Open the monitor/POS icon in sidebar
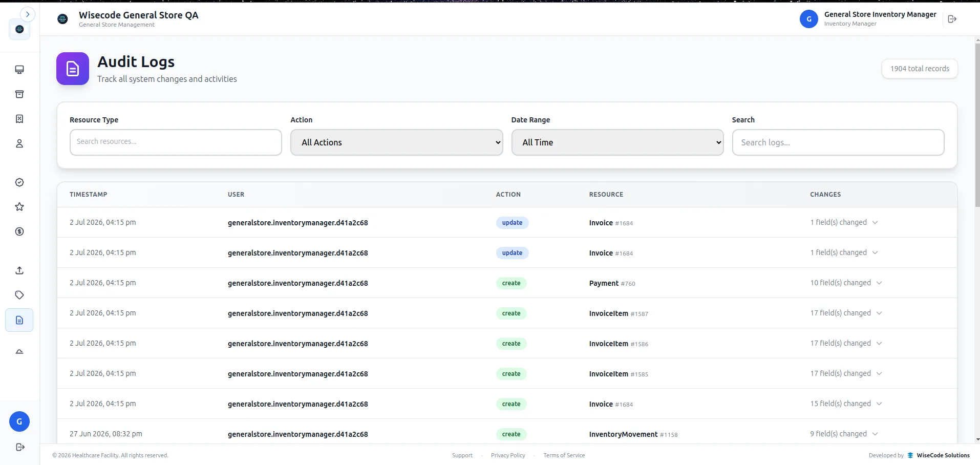This screenshot has height=465, width=980. point(19,70)
